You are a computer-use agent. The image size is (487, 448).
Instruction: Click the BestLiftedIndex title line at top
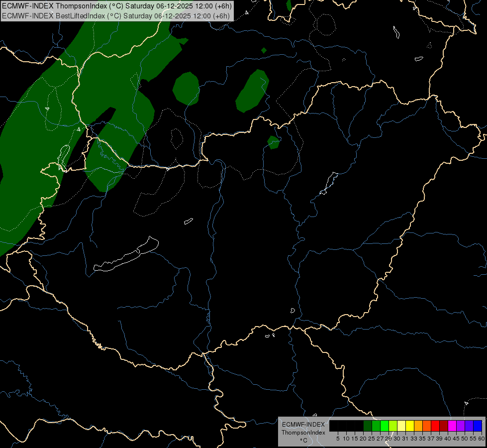(x=116, y=16)
